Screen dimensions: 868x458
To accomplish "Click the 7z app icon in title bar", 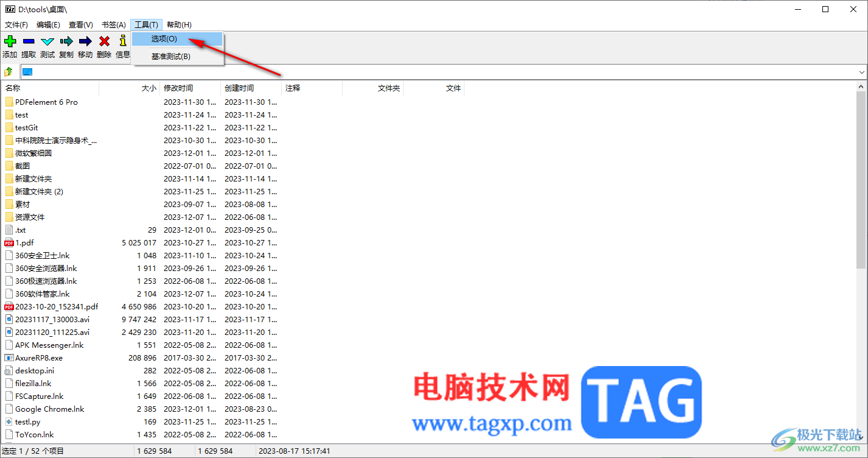I will (10, 9).
